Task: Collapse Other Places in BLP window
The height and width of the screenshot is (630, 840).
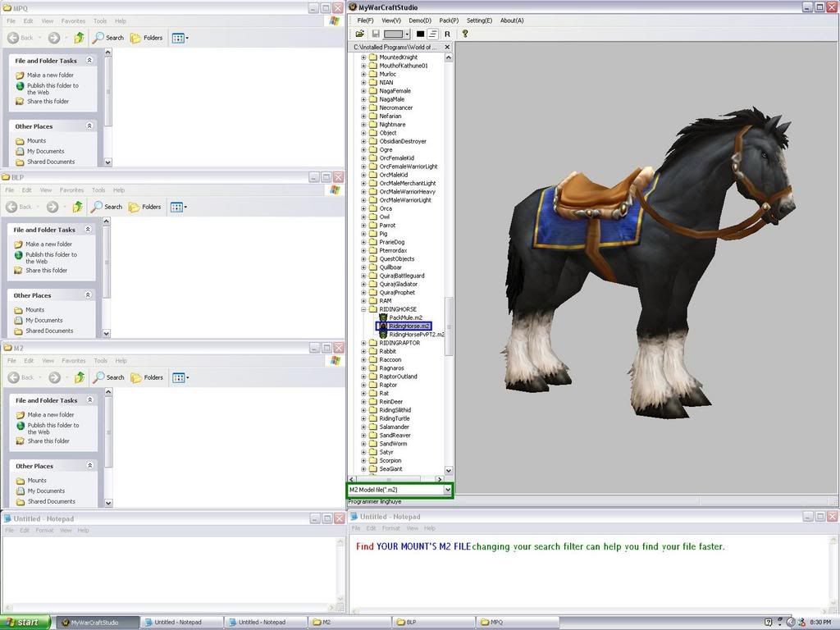Action: coord(88,295)
